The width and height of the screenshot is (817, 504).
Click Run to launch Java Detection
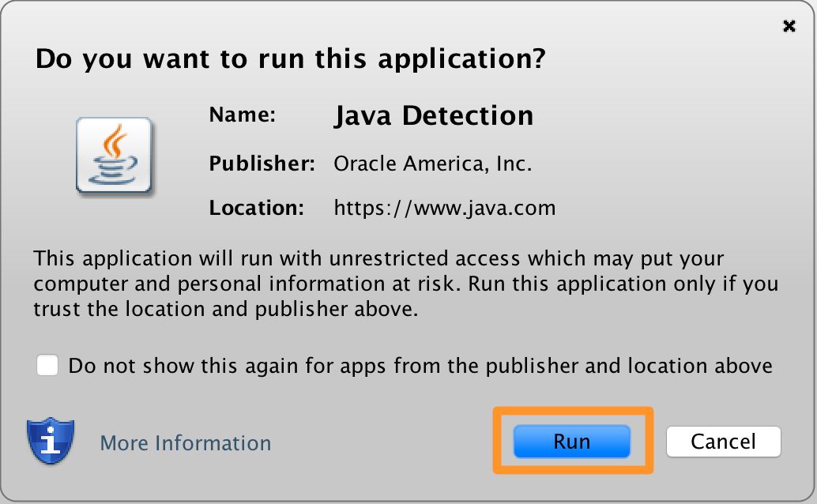(571, 442)
